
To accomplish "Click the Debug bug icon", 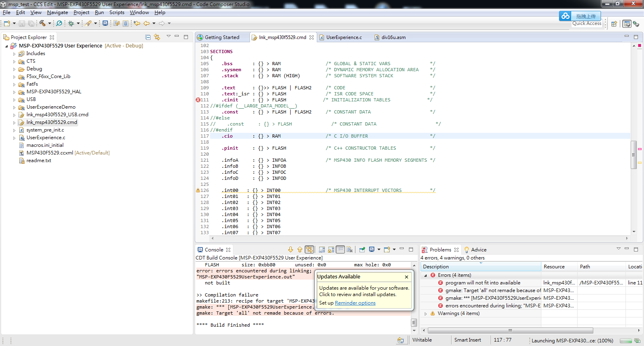I will point(71,23).
